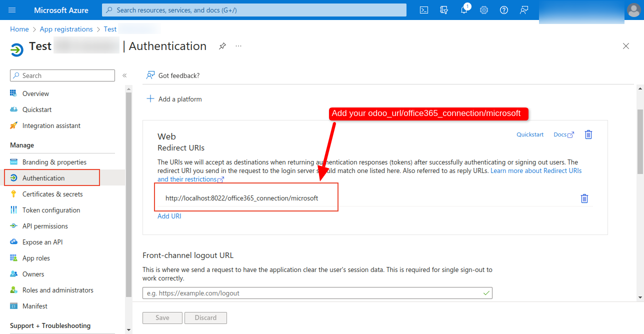Image resolution: width=644 pixels, height=334 pixels.
Task: Click the Manifest icon
Action: tap(13, 306)
